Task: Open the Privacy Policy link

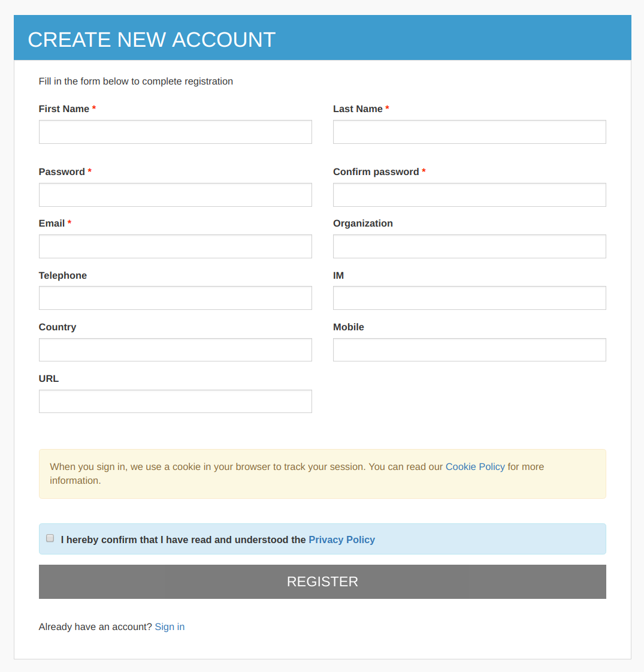Action: click(x=341, y=540)
